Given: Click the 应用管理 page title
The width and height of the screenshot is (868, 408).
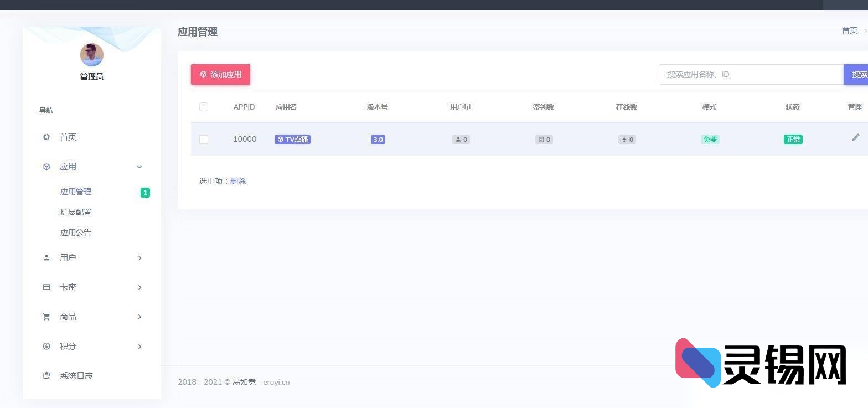Looking at the screenshot, I should [x=198, y=32].
